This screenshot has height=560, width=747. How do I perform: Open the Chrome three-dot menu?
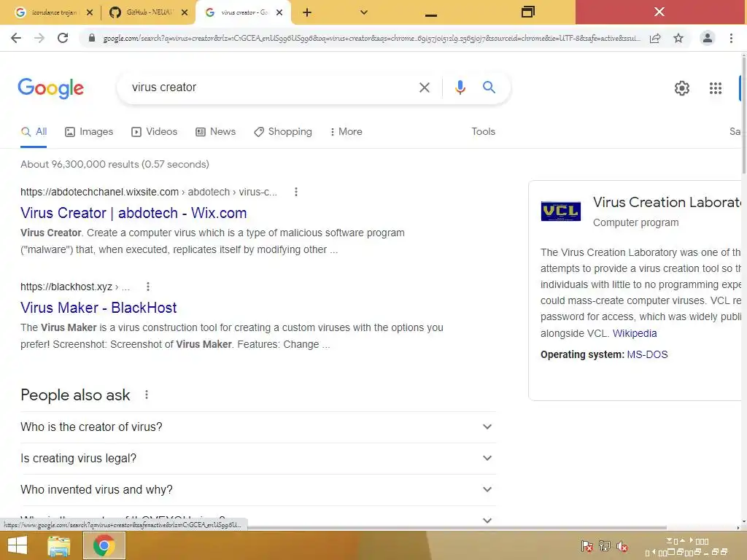(731, 38)
